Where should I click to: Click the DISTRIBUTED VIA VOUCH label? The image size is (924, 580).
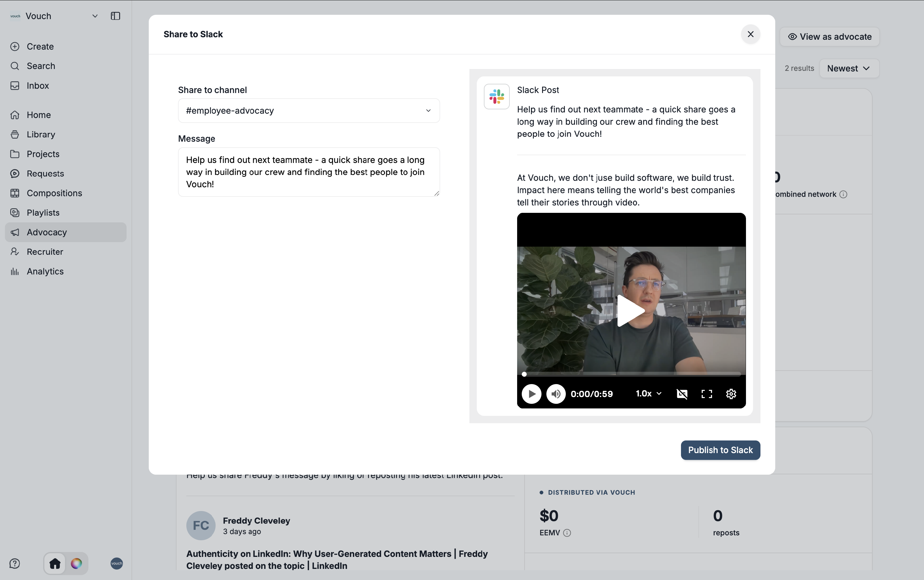point(591,493)
